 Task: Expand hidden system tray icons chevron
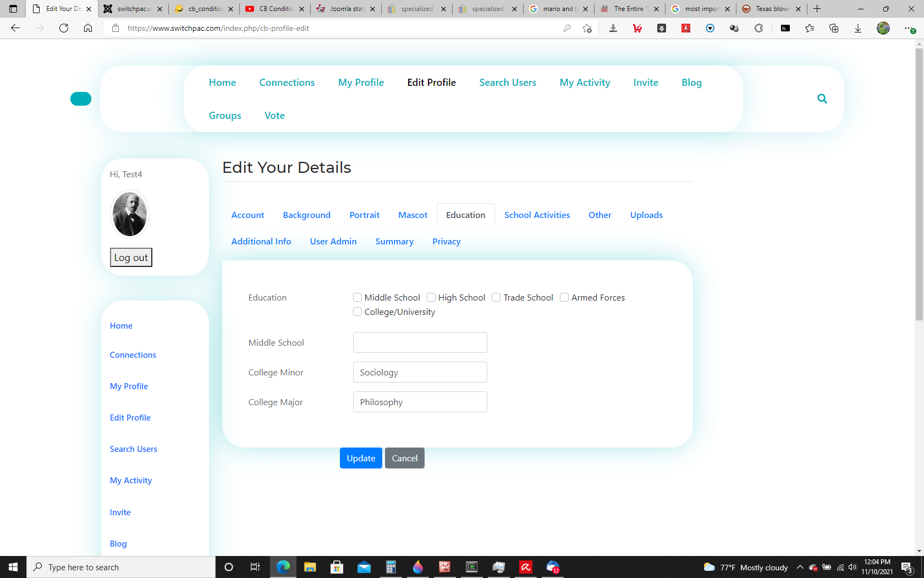pyautogui.click(x=800, y=567)
